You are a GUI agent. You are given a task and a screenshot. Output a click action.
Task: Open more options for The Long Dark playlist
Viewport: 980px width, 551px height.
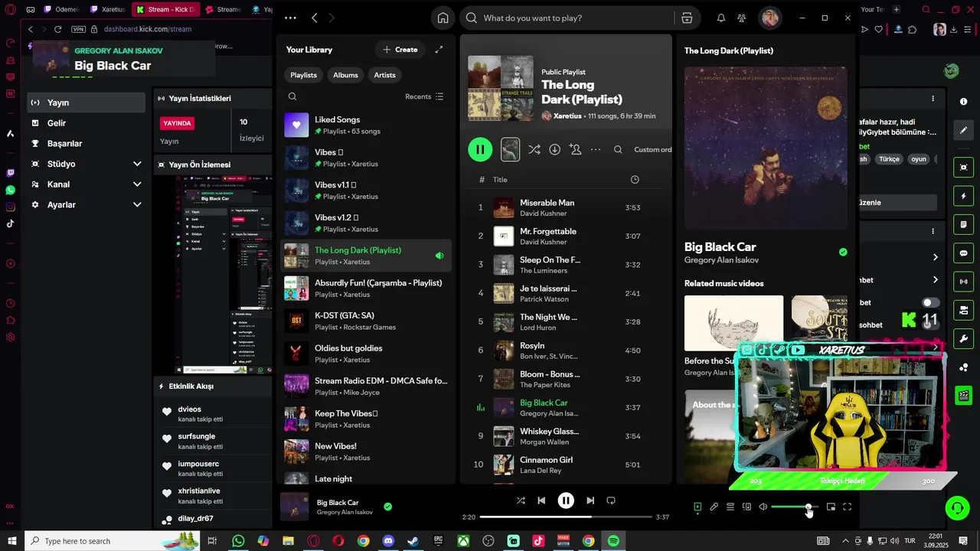(x=596, y=149)
